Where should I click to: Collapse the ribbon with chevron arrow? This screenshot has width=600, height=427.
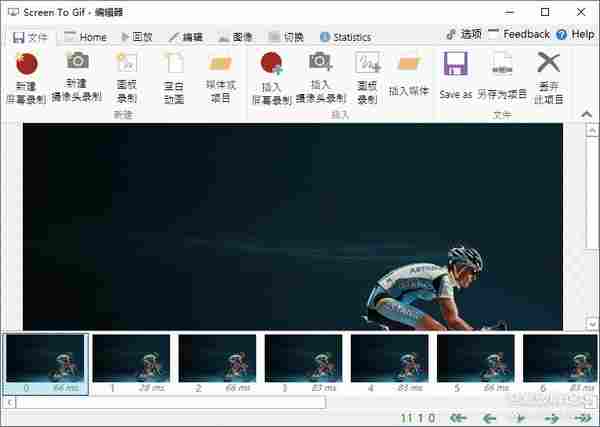point(587,114)
